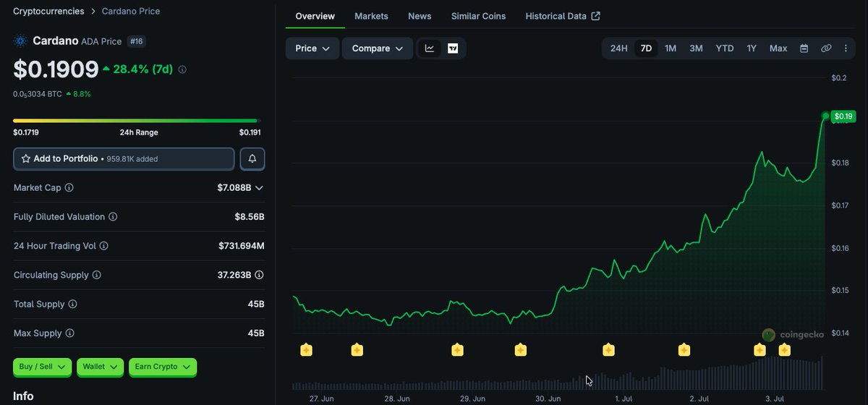Screen dimensions: 868x405
Task: Open the Earn Crypto dropdown
Action: click(x=163, y=367)
